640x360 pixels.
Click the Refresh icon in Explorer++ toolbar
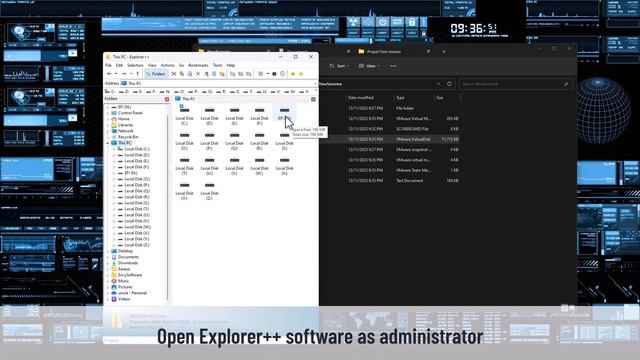[x=282, y=74]
